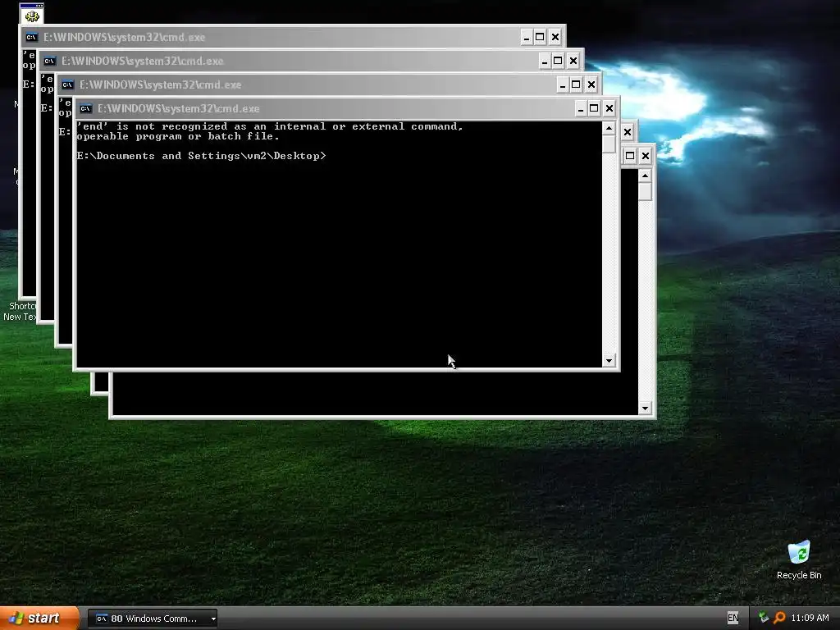Image resolution: width=840 pixels, height=630 pixels.
Task: Click the second-from-back cmd.exe title bar text
Action: [143, 61]
